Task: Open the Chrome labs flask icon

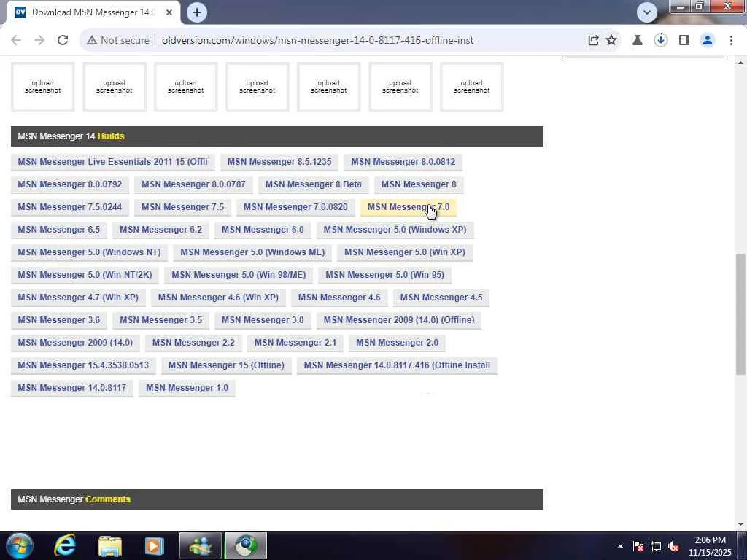Action: pos(637,41)
